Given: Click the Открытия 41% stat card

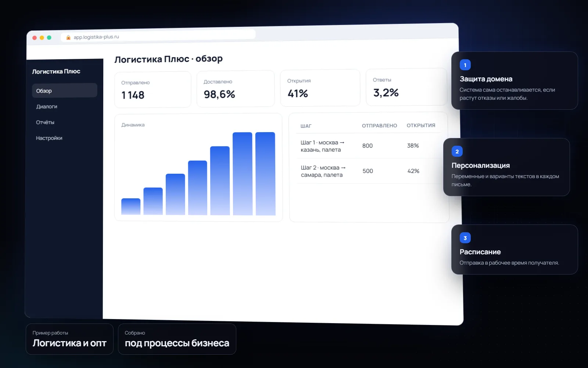Looking at the screenshot, I should point(320,88).
